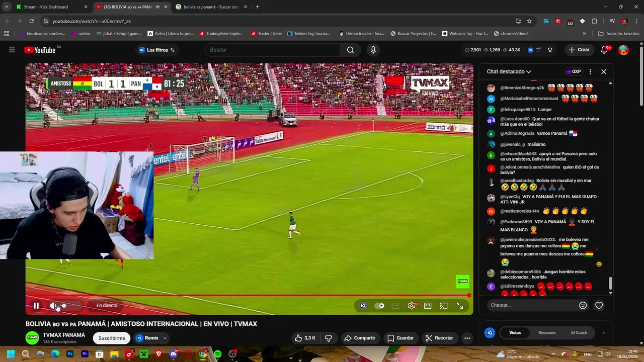The image size is (644, 362).
Task: Switch to bolivia vs panamá search tab
Action: click(211, 7)
